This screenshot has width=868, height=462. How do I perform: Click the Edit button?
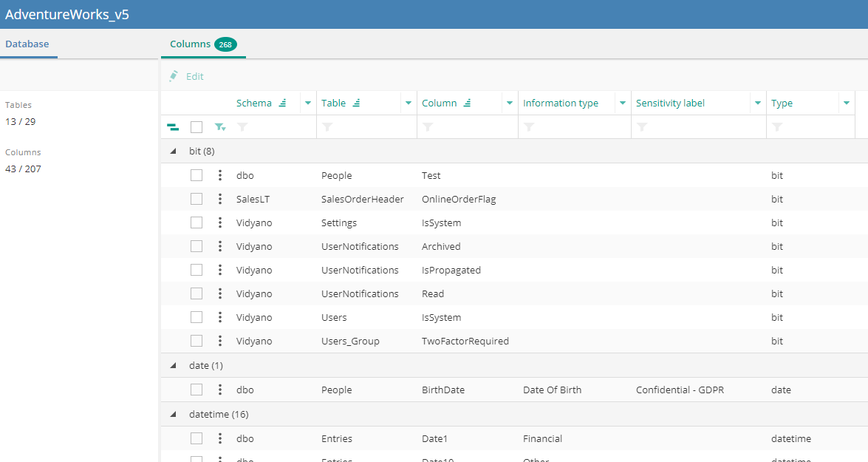pos(187,76)
